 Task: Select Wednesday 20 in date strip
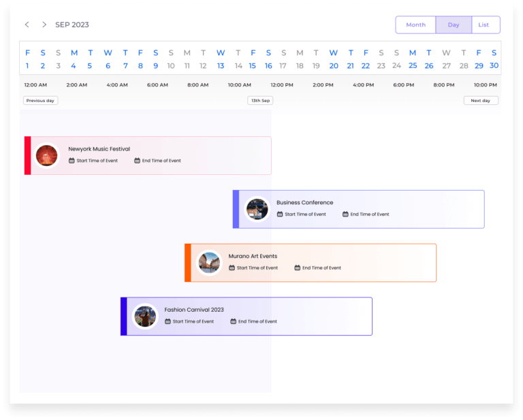point(334,59)
